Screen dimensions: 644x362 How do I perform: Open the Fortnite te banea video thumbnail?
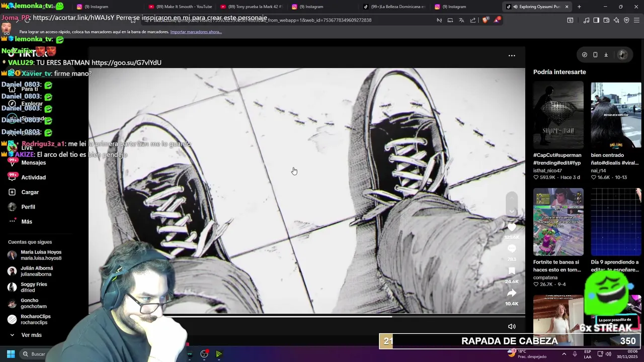[558, 222]
